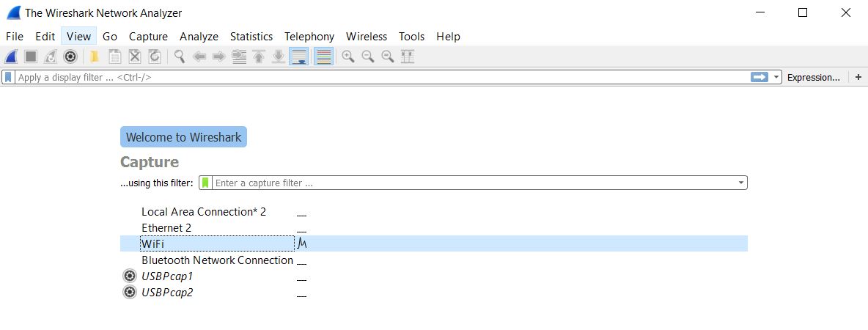Add a display filter button with plus

click(858, 78)
